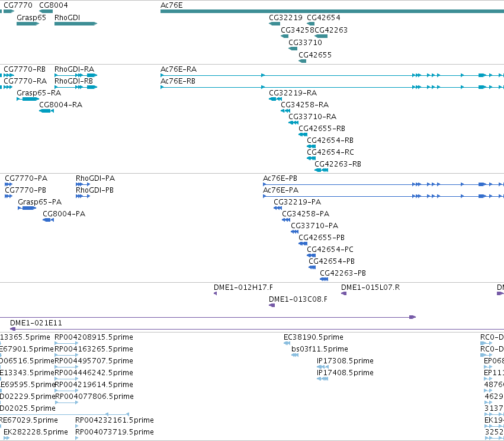Select the CG42655-RB transcript label
This screenshot has width=504, height=441.
pyautogui.click(x=322, y=129)
